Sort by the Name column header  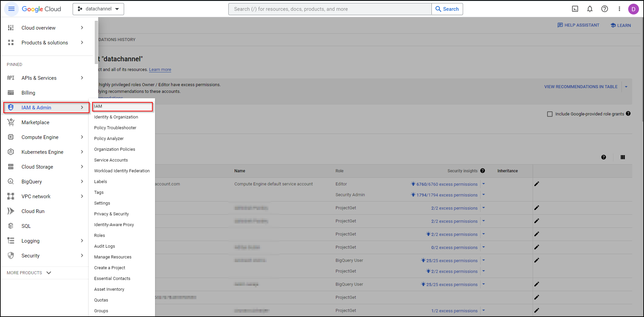coord(240,171)
